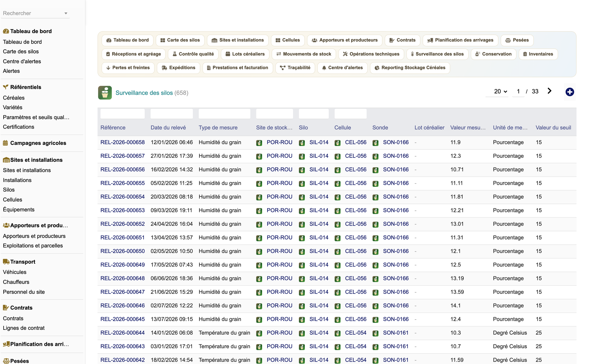Click the Planification des arrivages sidebar icon
Viewport: 589px width, 364px height.
6,344
